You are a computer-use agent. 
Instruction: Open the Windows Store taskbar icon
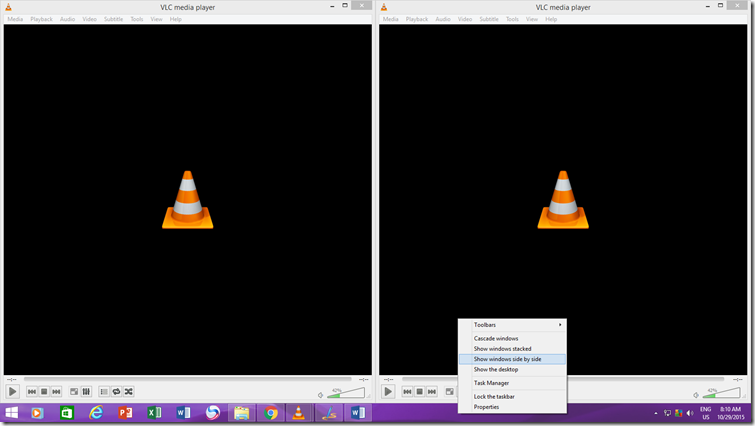[x=66, y=413]
